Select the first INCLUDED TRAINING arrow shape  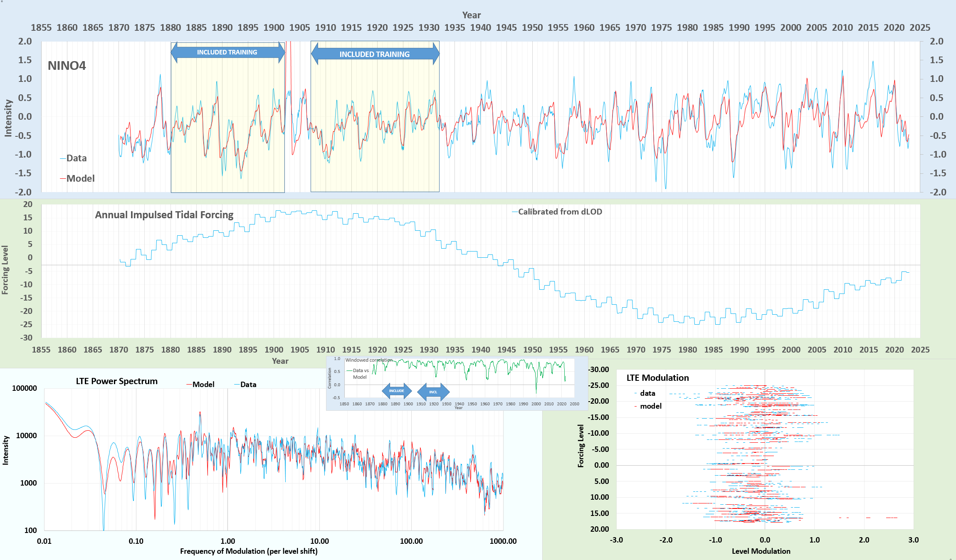tap(227, 52)
